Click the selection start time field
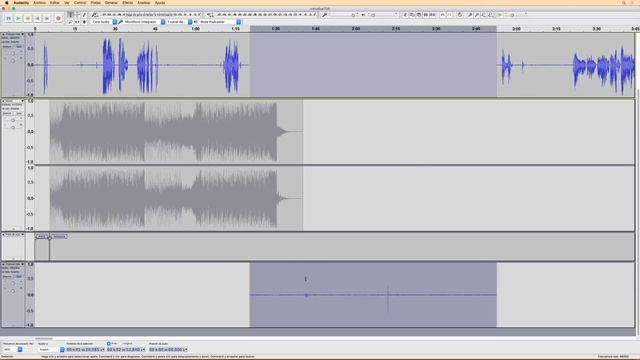The width and height of the screenshot is (640, 360). pyautogui.click(x=85, y=350)
